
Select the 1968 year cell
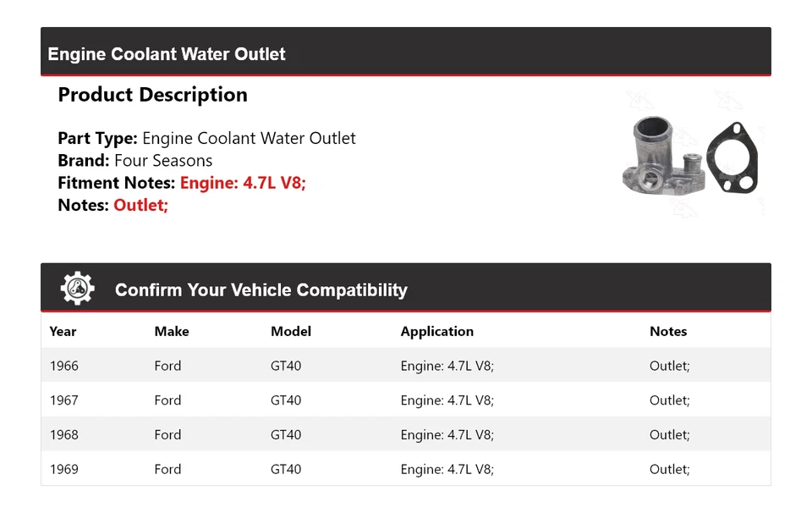pos(64,435)
